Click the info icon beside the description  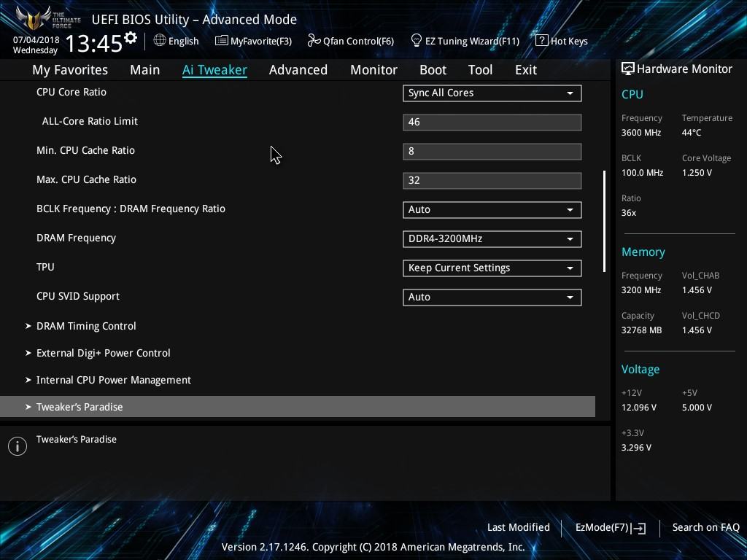tap(18, 446)
